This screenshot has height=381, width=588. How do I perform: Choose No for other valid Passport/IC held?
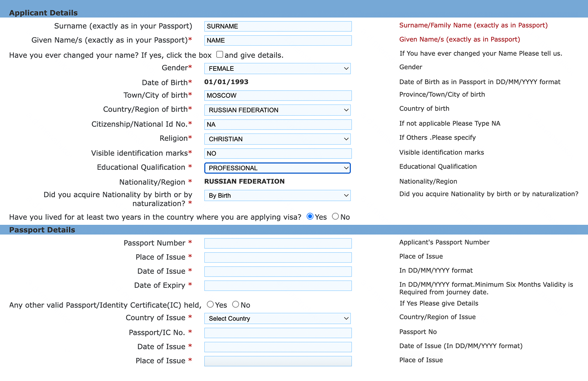click(236, 304)
